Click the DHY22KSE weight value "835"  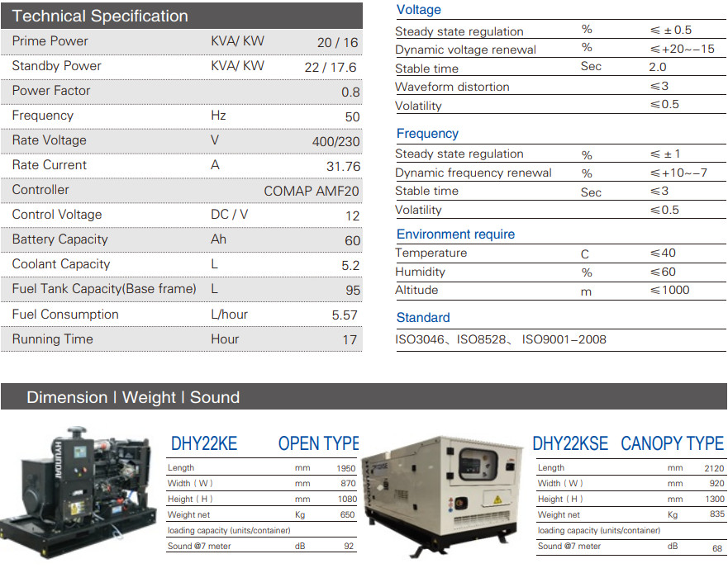717,514
